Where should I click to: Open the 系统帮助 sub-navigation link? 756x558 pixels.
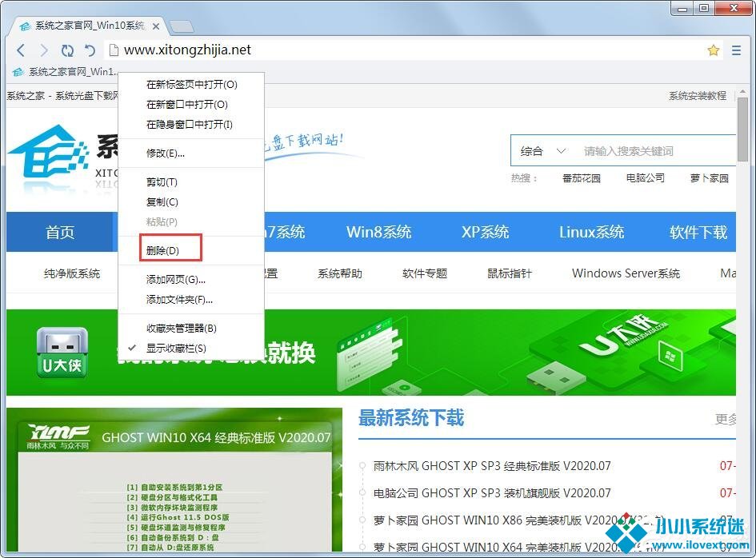340,273
